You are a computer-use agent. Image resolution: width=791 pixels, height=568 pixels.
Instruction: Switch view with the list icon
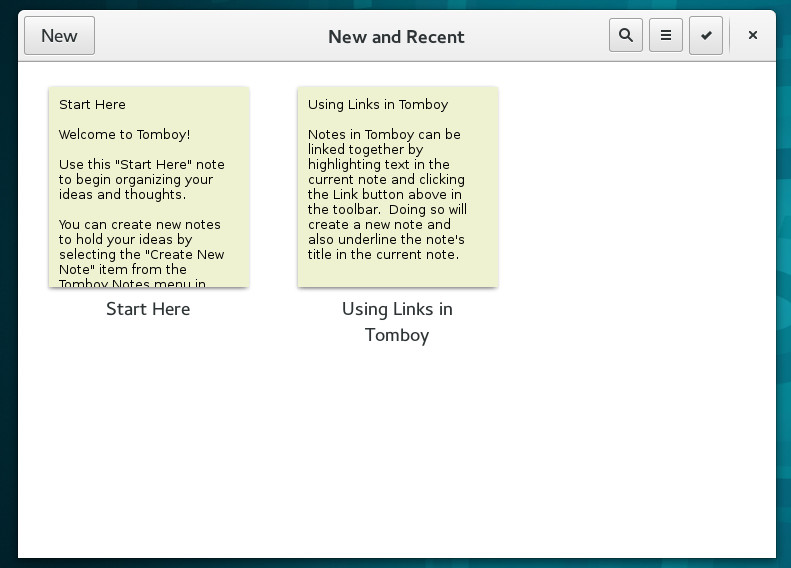pyautogui.click(x=666, y=35)
